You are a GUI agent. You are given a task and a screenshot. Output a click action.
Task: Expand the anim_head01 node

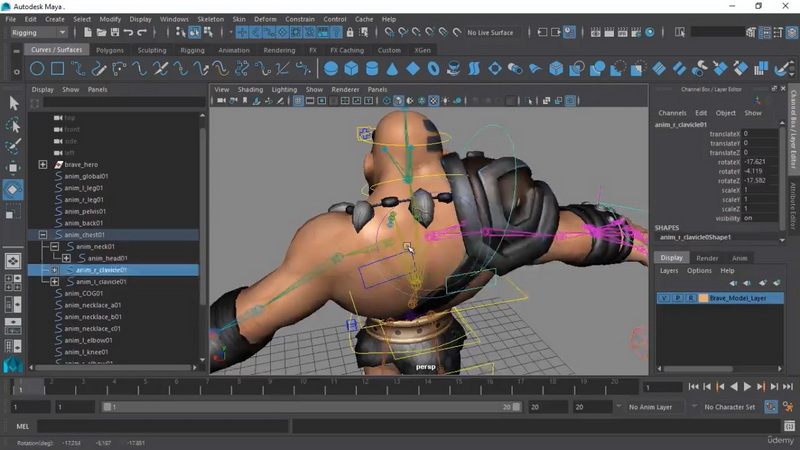pyautogui.click(x=66, y=258)
